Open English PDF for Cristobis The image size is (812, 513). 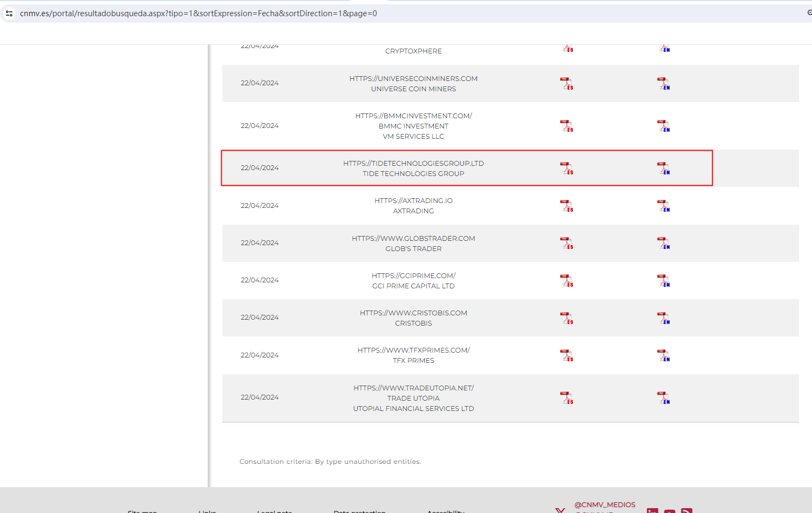coord(663,318)
